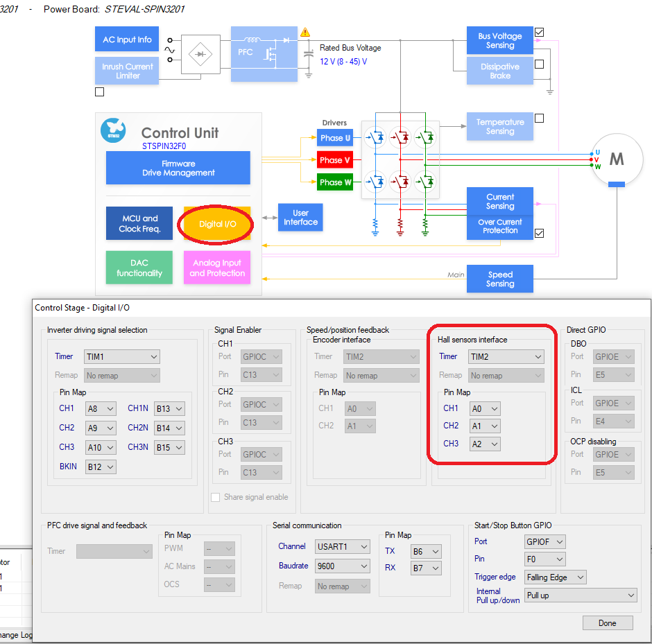Open the BKIN pin B12 dropdown
652x644 pixels.
coord(101,467)
